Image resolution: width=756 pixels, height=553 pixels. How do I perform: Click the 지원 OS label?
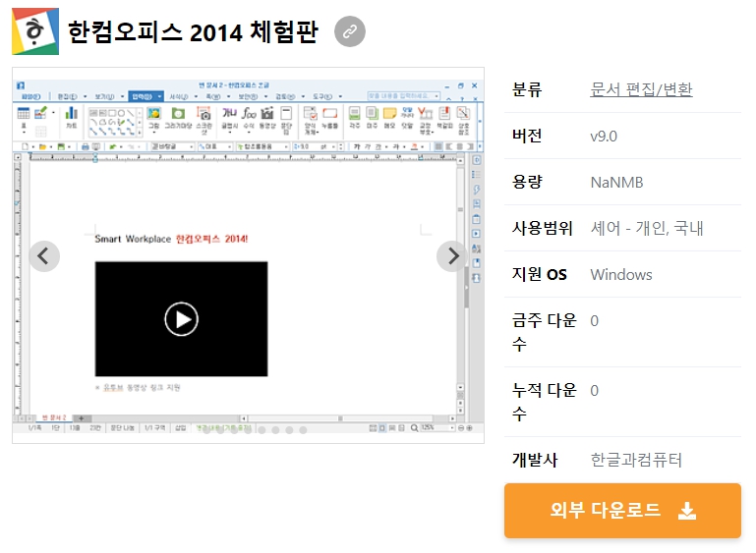tap(540, 275)
